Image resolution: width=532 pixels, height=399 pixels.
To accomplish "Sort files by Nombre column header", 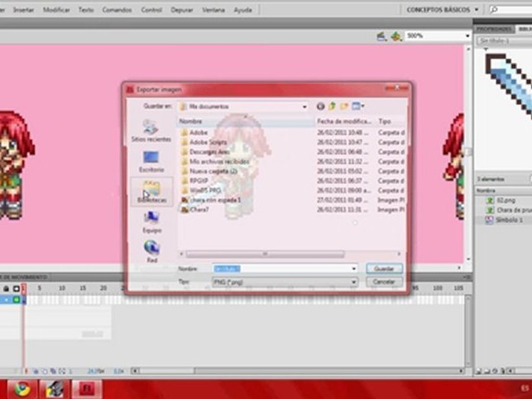I will (245, 121).
